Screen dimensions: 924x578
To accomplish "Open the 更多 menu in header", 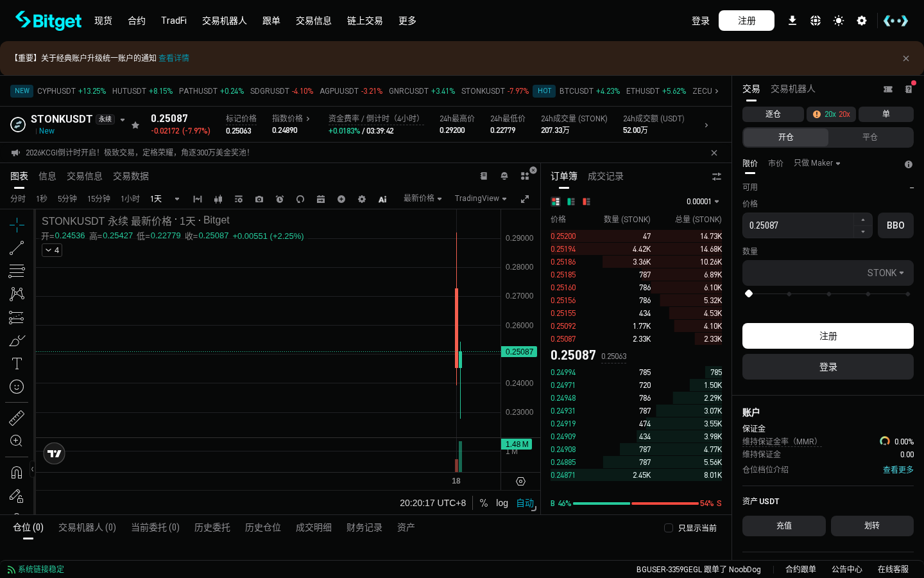I will click(407, 21).
